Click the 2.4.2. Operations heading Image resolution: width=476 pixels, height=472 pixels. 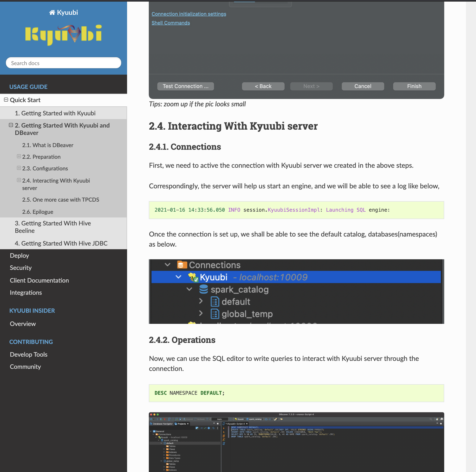click(x=182, y=340)
